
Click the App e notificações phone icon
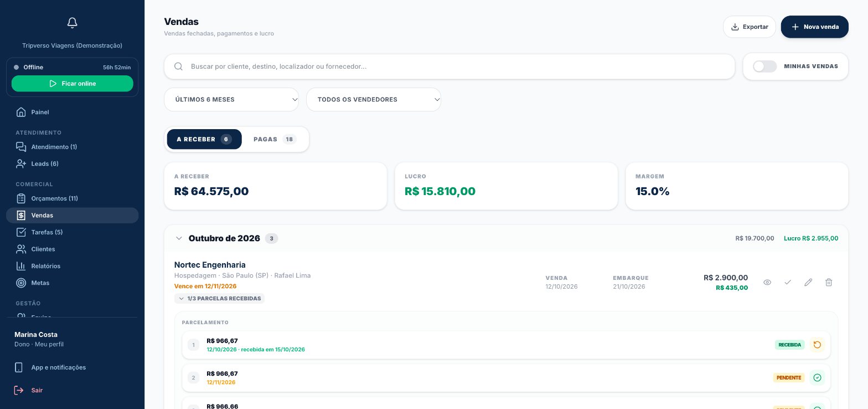(x=19, y=367)
